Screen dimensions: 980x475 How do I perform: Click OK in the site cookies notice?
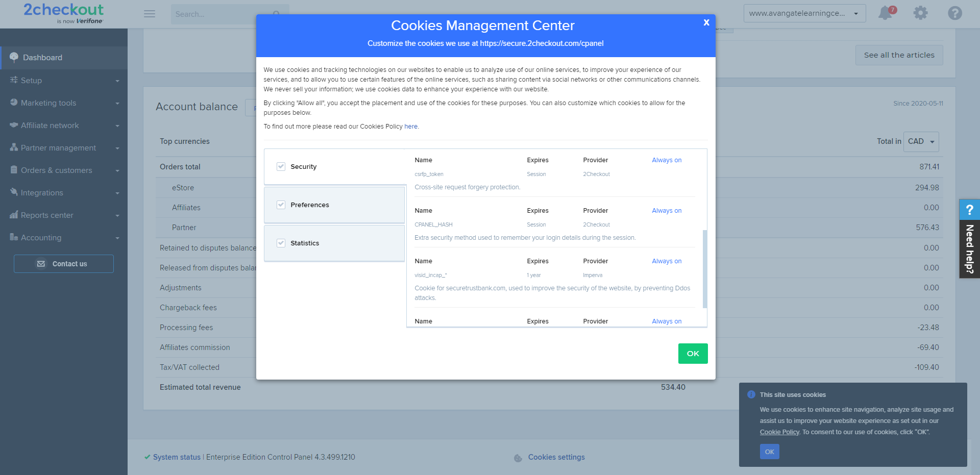[769, 452]
